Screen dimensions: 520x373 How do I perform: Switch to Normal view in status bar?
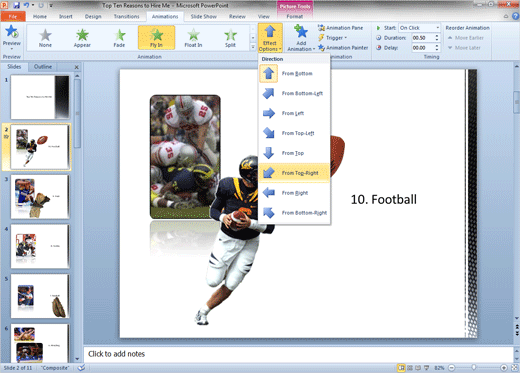401,368
